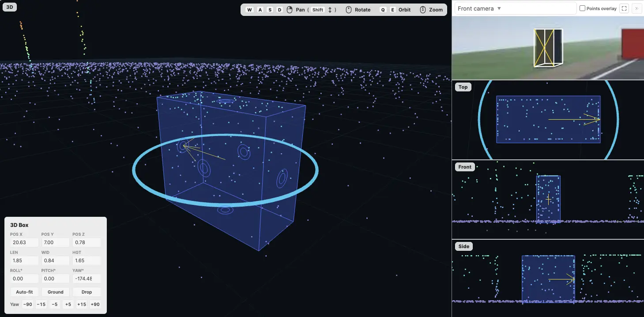Select the Side view label
Viewport: 644px width, 317px height.
click(464, 246)
